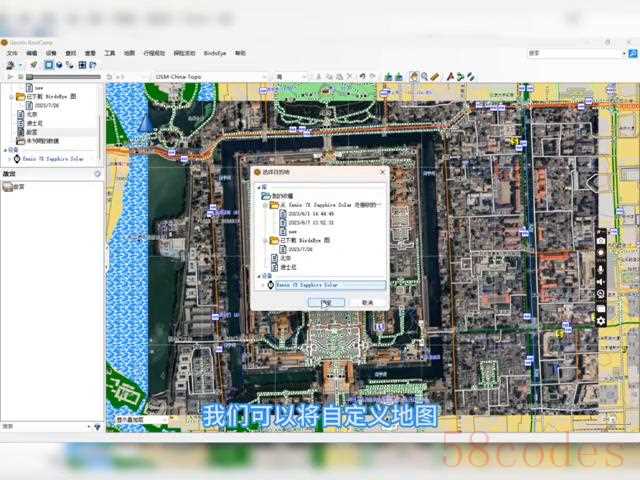Click the Delete (X) toolbar icon

pos(349,76)
